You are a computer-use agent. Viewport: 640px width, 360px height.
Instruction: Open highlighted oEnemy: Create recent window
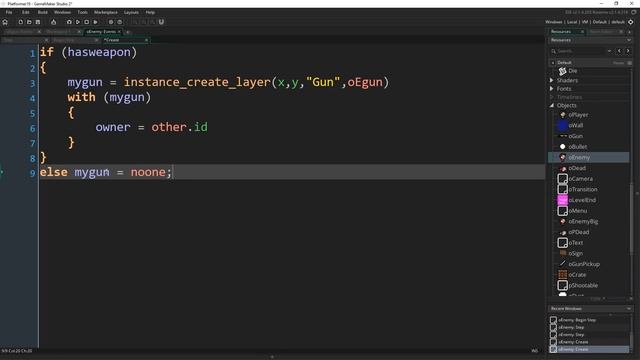click(589, 349)
